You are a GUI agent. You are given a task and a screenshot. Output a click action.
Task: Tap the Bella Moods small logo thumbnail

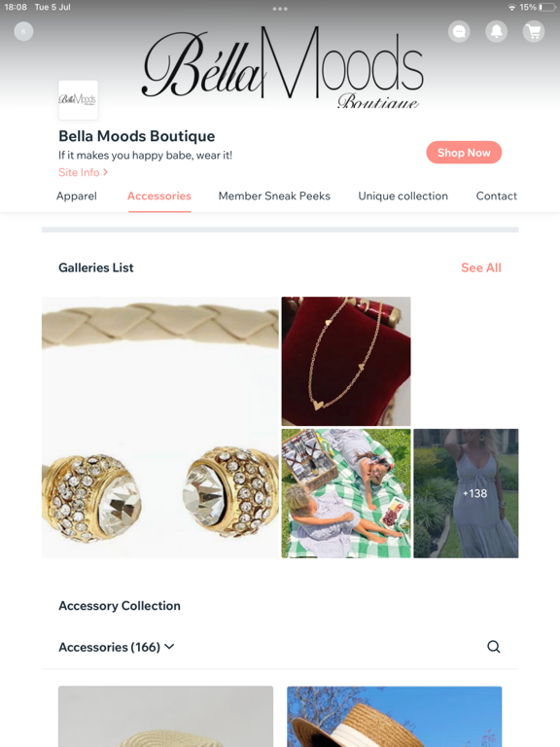point(78,99)
